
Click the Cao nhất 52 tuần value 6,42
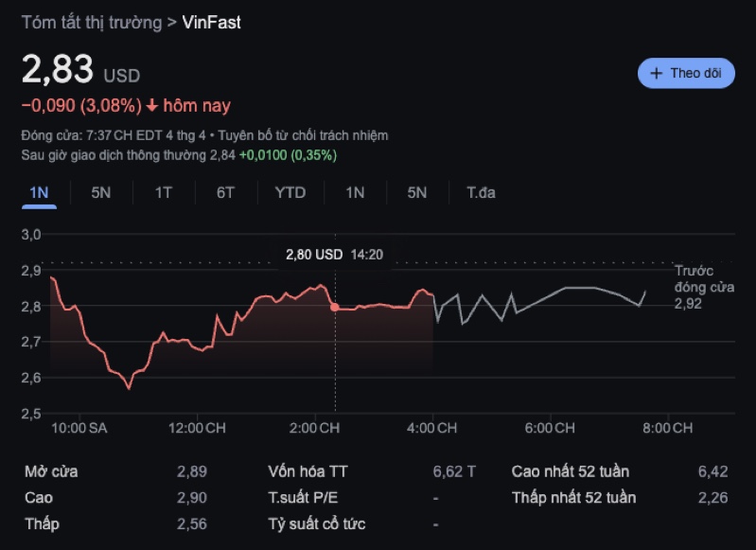pos(712,471)
